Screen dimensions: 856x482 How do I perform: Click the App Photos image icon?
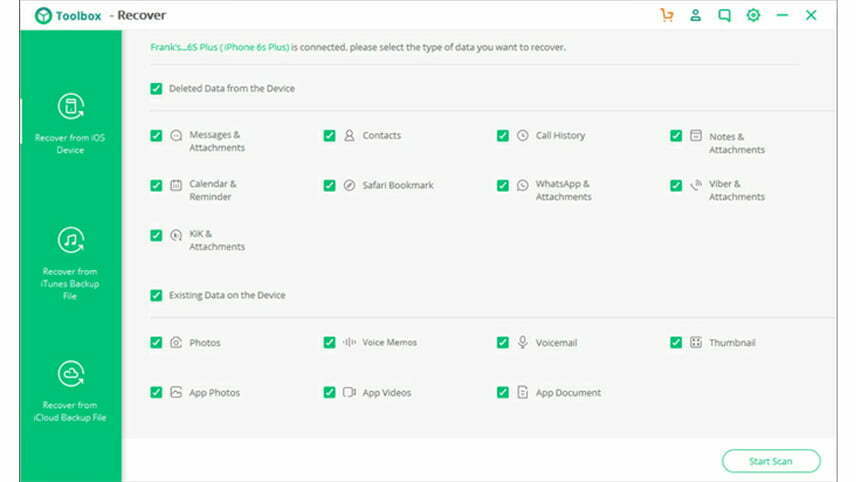tap(176, 392)
